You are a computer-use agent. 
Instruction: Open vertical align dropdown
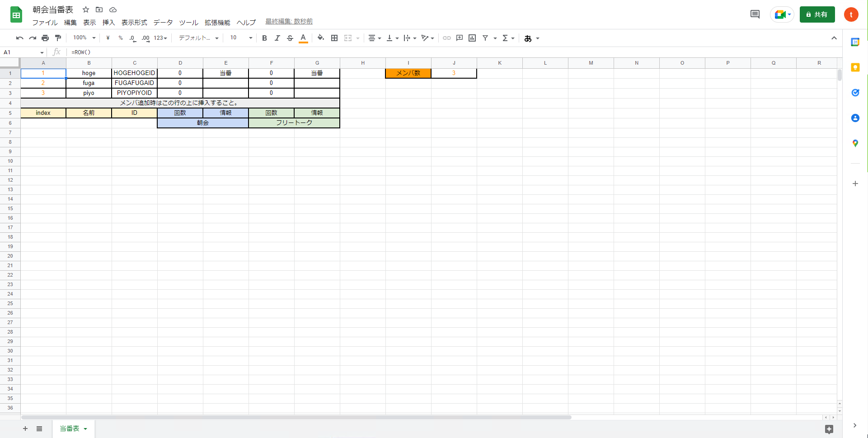click(393, 38)
